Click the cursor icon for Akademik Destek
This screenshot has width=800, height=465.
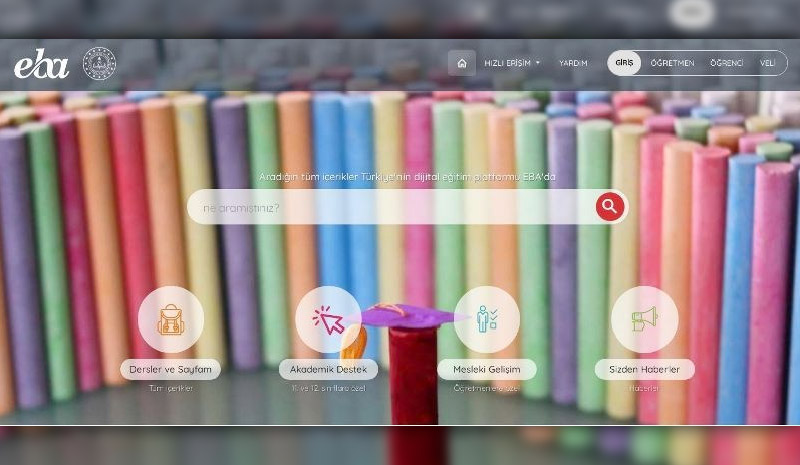328,319
